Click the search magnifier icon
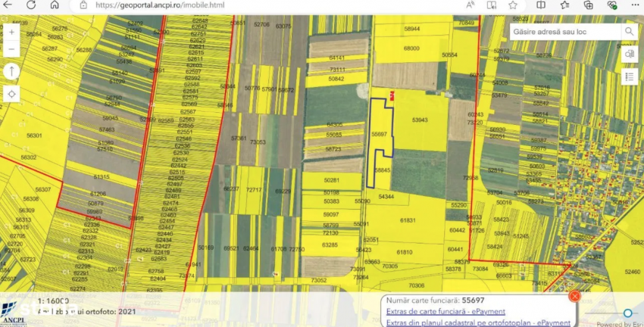Viewport: 644px width, 327px height. pos(629,32)
